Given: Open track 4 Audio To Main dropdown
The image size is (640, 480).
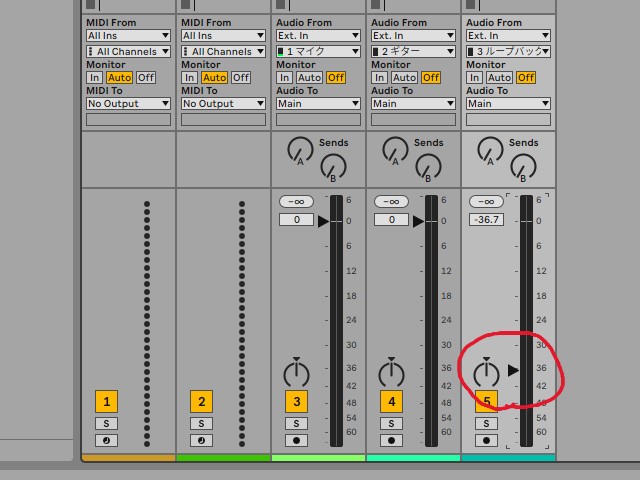Looking at the screenshot, I should (x=412, y=103).
